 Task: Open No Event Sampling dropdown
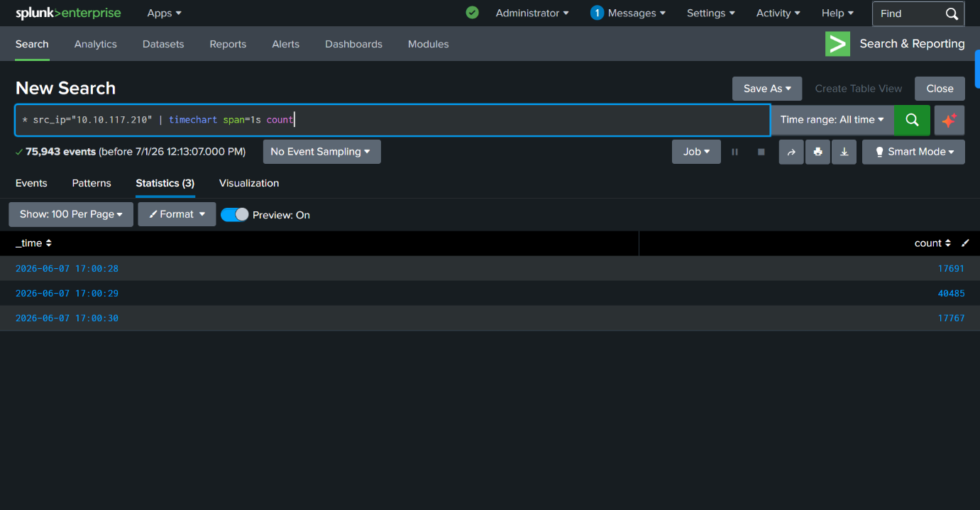coord(321,152)
